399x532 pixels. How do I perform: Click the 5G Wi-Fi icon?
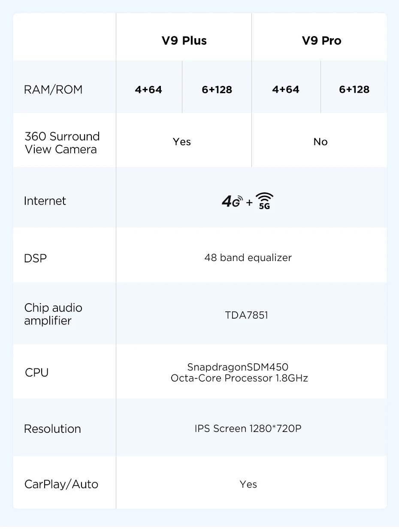(x=264, y=201)
